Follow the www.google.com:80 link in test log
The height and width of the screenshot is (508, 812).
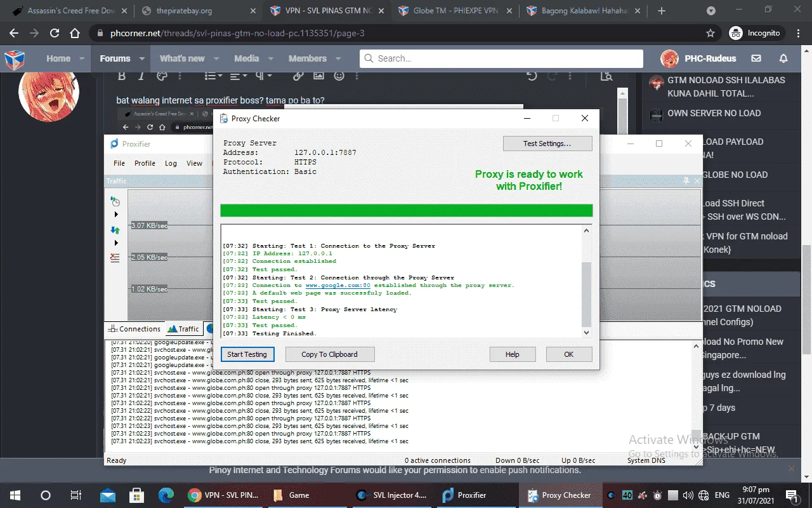pyautogui.click(x=337, y=285)
